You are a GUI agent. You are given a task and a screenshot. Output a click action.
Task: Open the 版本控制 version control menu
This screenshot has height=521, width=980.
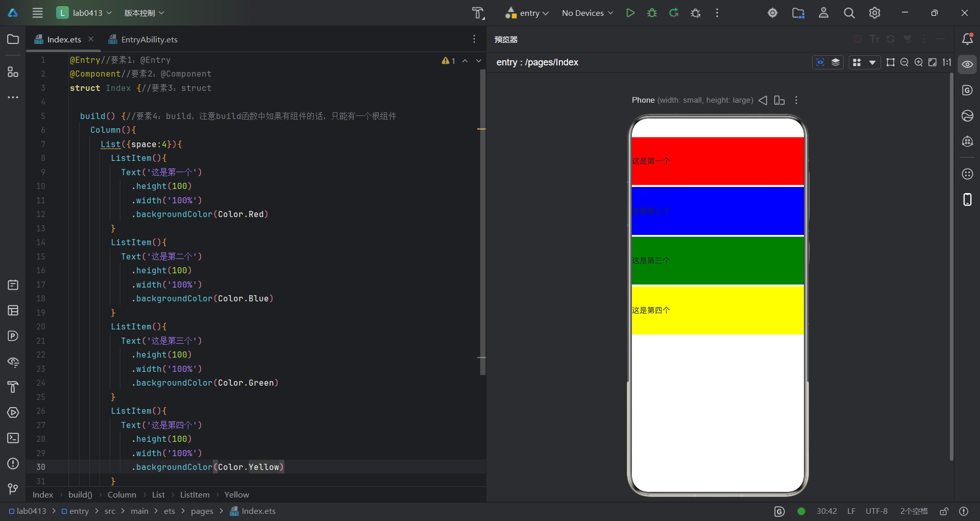click(x=144, y=13)
